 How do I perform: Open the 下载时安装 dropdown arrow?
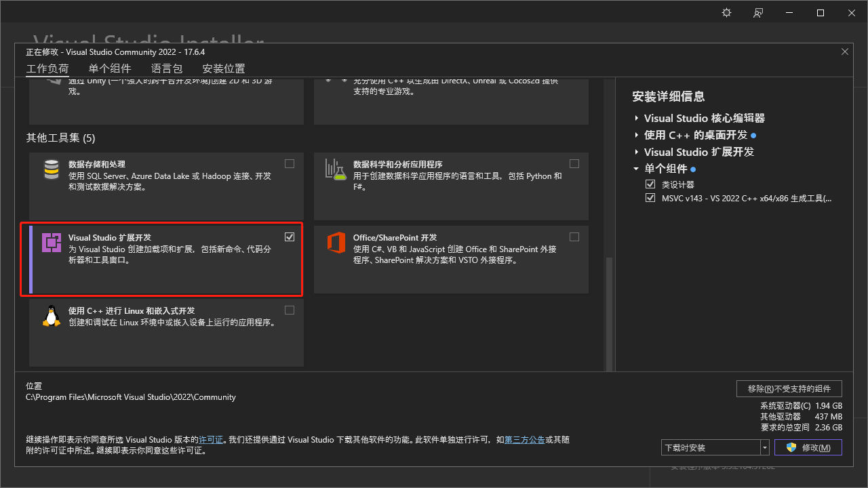(x=765, y=447)
